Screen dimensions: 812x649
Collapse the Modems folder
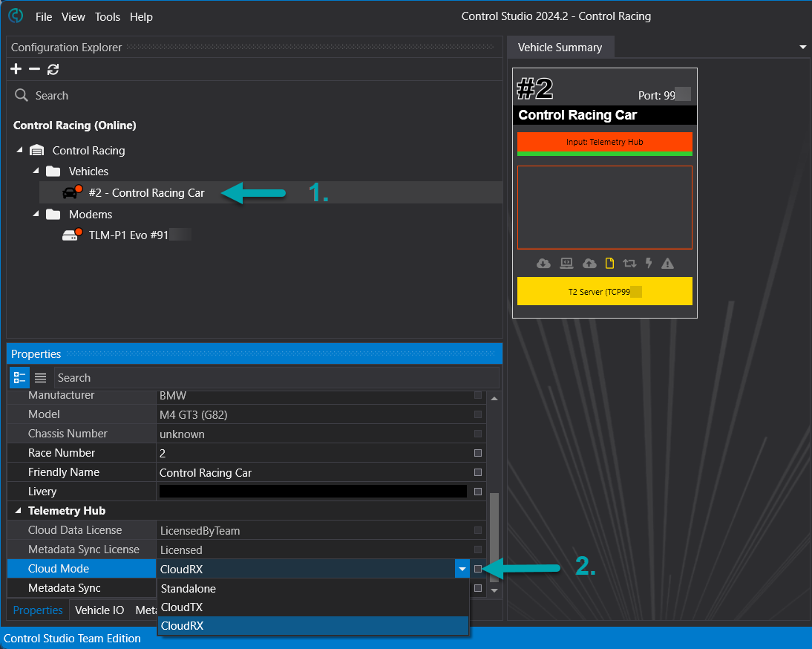(x=36, y=213)
